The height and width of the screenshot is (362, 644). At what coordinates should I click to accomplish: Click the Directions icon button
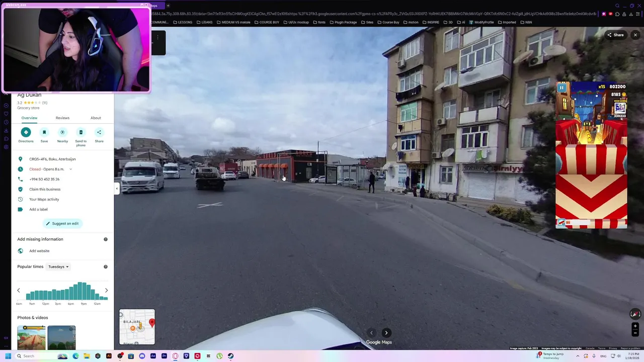[x=26, y=132]
